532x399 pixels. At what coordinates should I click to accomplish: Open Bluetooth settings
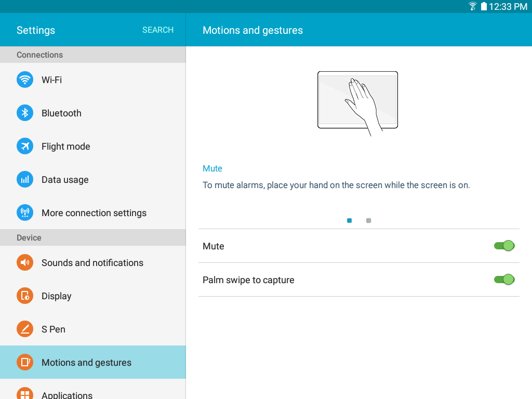click(93, 113)
